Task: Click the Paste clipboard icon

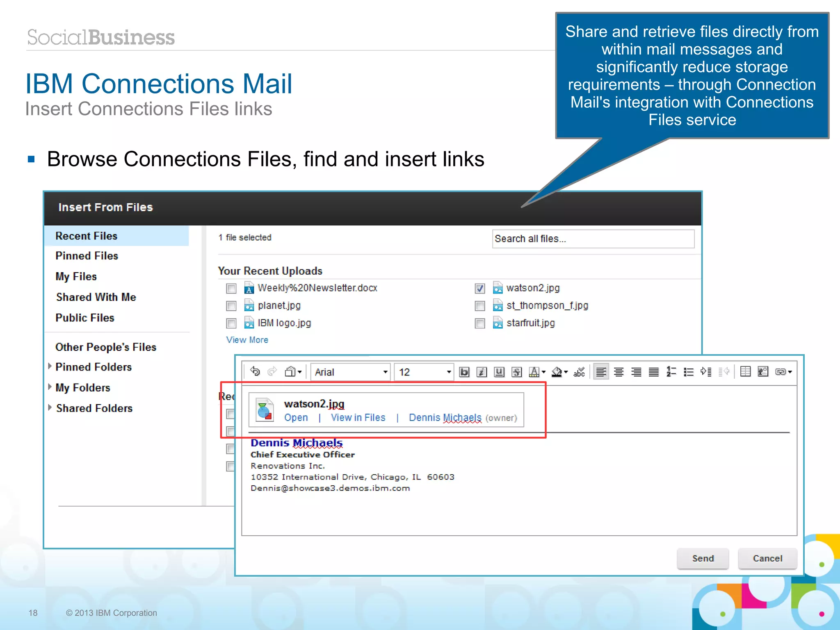Action: coord(291,372)
